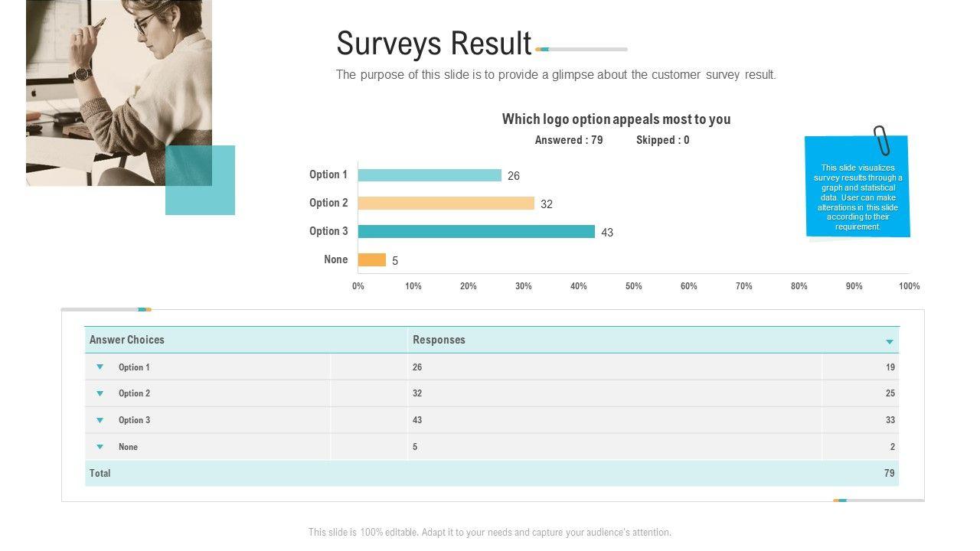Click the None orange bar
The image size is (980, 551).
click(372, 260)
